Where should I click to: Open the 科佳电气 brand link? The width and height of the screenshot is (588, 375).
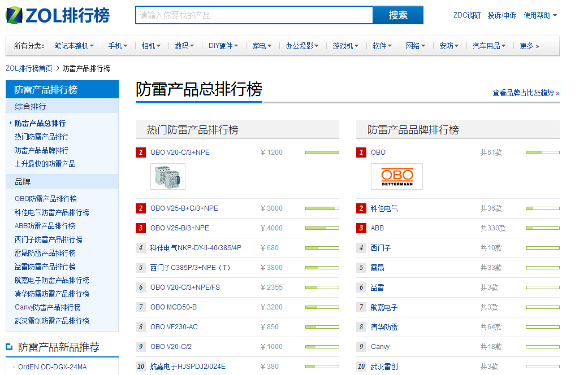click(x=384, y=208)
